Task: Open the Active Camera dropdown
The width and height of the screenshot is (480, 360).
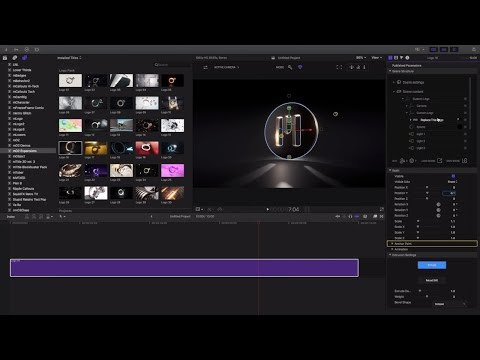Action: click(x=226, y=67)
